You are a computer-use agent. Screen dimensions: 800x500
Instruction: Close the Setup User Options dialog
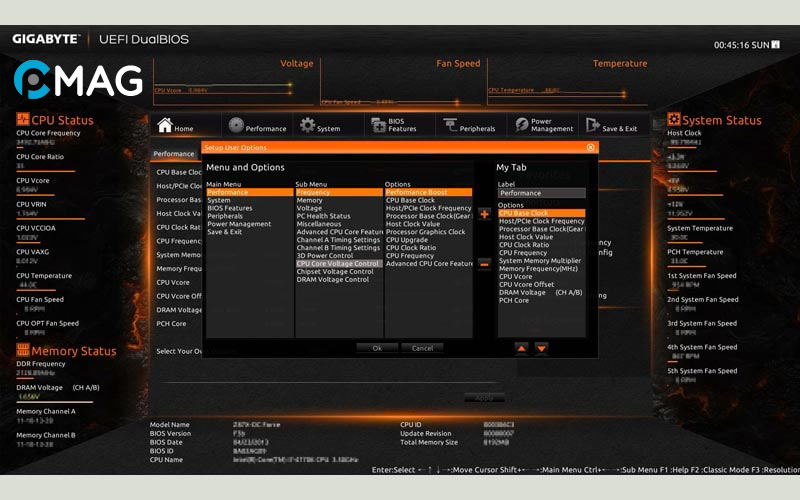click(x=590, y=147)
